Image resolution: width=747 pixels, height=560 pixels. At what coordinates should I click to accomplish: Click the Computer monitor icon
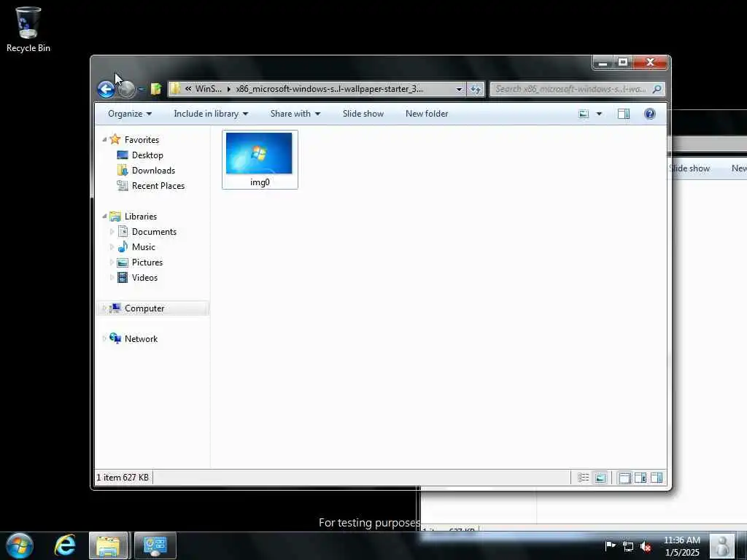tap(115, 308)
